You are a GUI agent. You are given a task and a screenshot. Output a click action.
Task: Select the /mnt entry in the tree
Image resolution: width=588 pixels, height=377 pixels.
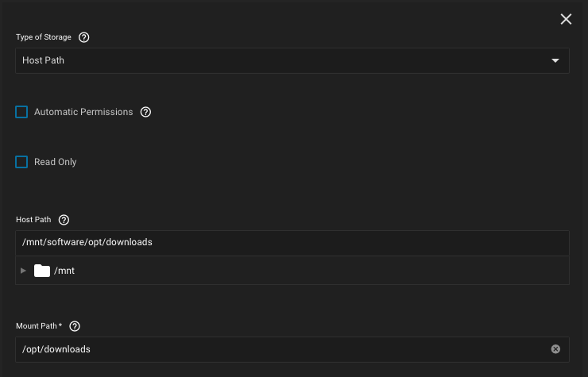[x=64, y=271]
